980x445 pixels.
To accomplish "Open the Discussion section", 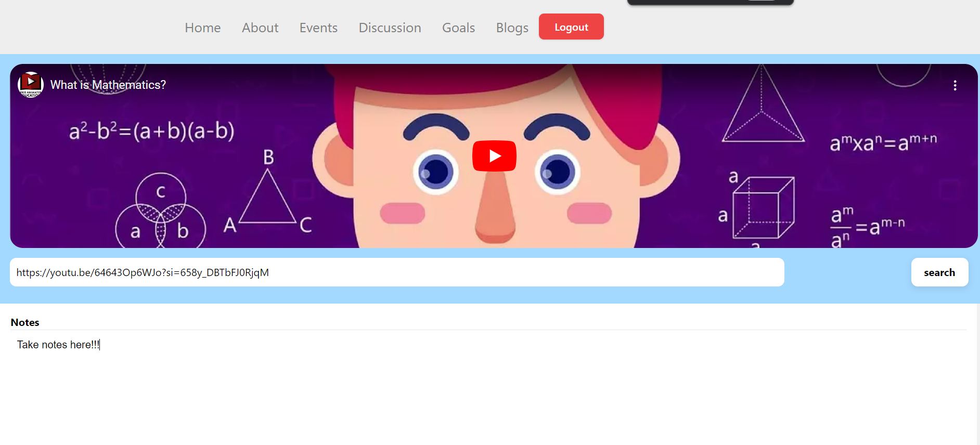I will coord(390,28).
